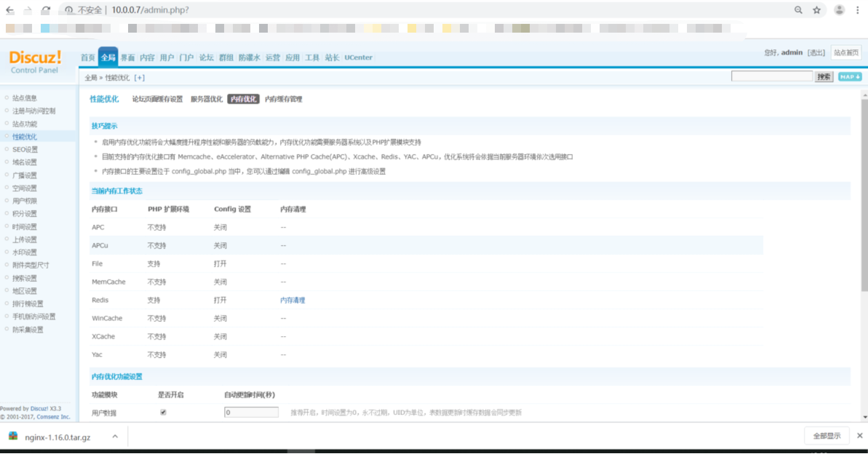Image resolution: width=868 pixels, height=455 pixels.
Task: Open 积分设置 in the sidebar
Action: point(24,214)
